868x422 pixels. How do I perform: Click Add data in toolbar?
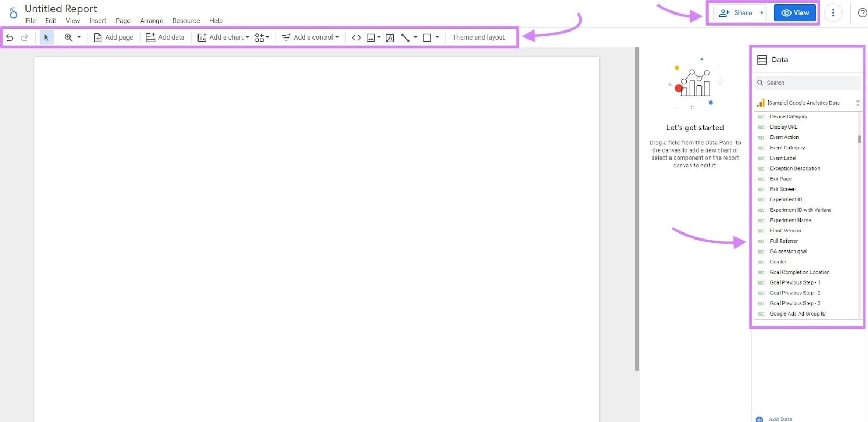click(x=165, y=37)
